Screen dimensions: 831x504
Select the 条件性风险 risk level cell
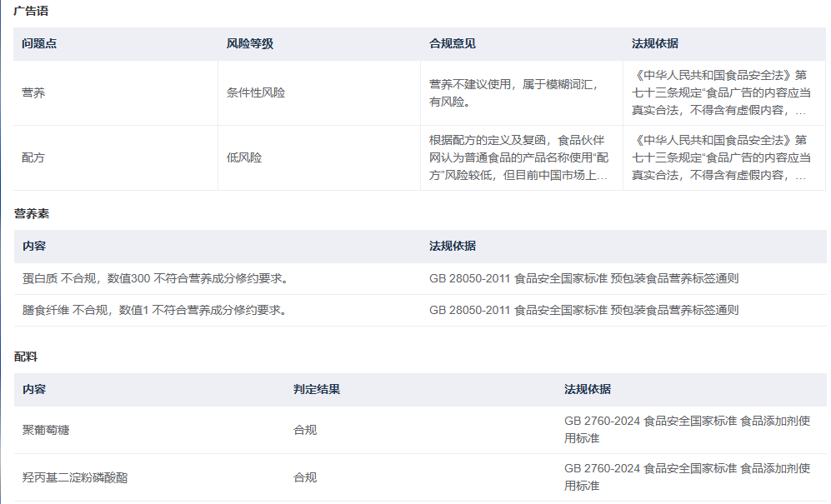click(255, 92)
